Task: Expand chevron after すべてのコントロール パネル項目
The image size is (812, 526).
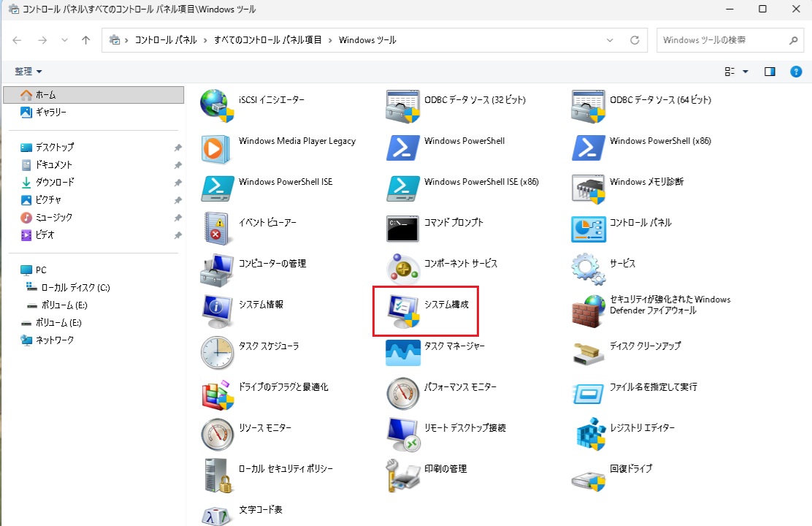Action: pyautogui.click(x=330, y=40)
